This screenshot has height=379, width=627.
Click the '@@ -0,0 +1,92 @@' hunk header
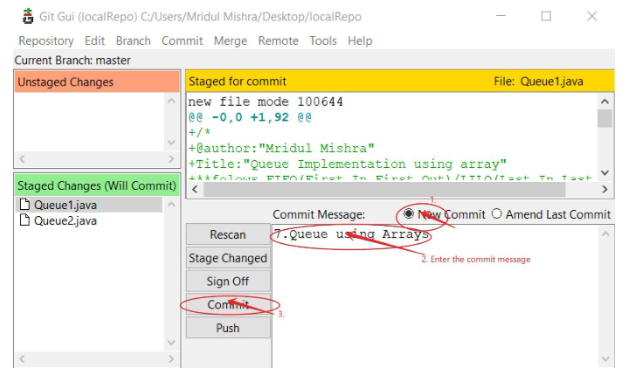pos(250,117)
